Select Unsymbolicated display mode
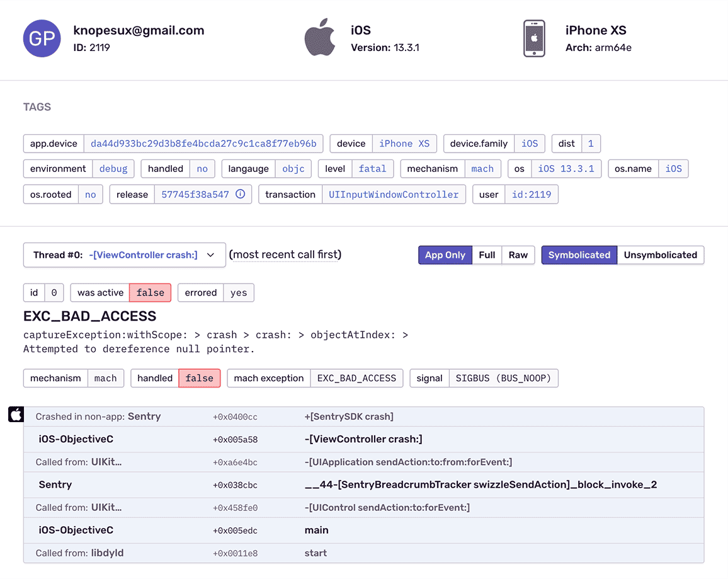Screen dimensions: 728x579 tap(660, 255)
